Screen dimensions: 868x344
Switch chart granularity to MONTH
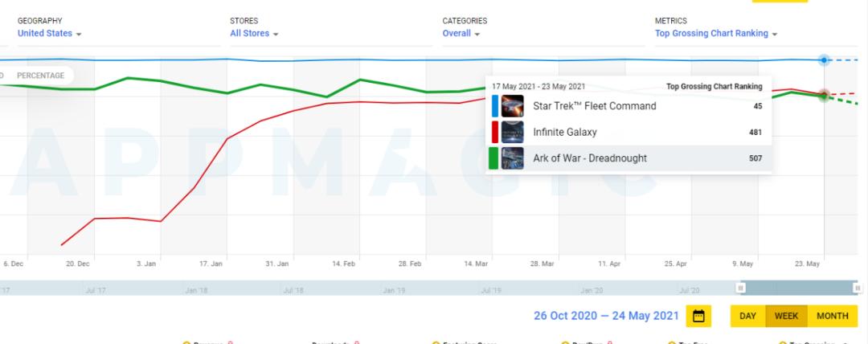[832, 316]
